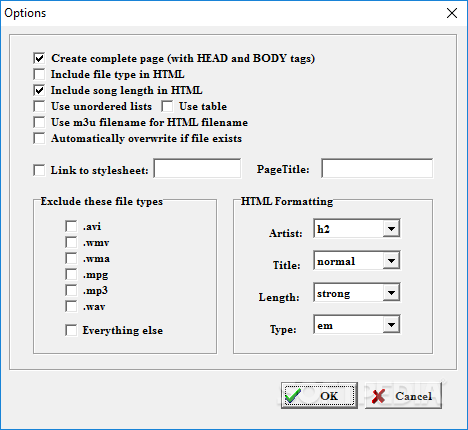Image resolution: width=468 pixels, height=430 pixels.
Task: Exclude .mp3 files checkbox
Action: coord(71,290)
